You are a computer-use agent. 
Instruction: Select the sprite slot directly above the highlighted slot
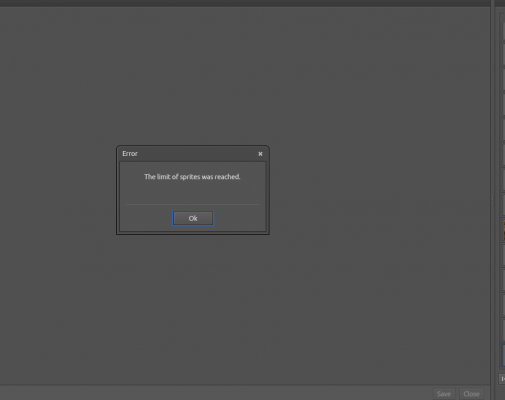click(503, 330)
